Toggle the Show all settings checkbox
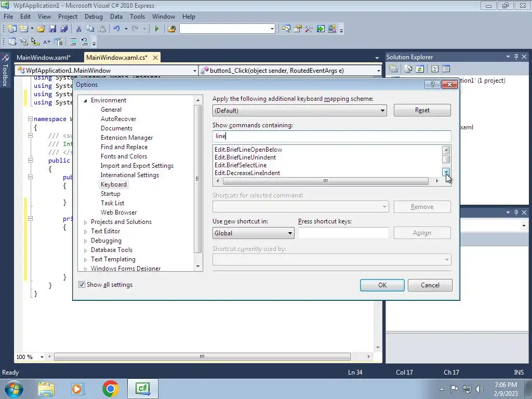 82,284
